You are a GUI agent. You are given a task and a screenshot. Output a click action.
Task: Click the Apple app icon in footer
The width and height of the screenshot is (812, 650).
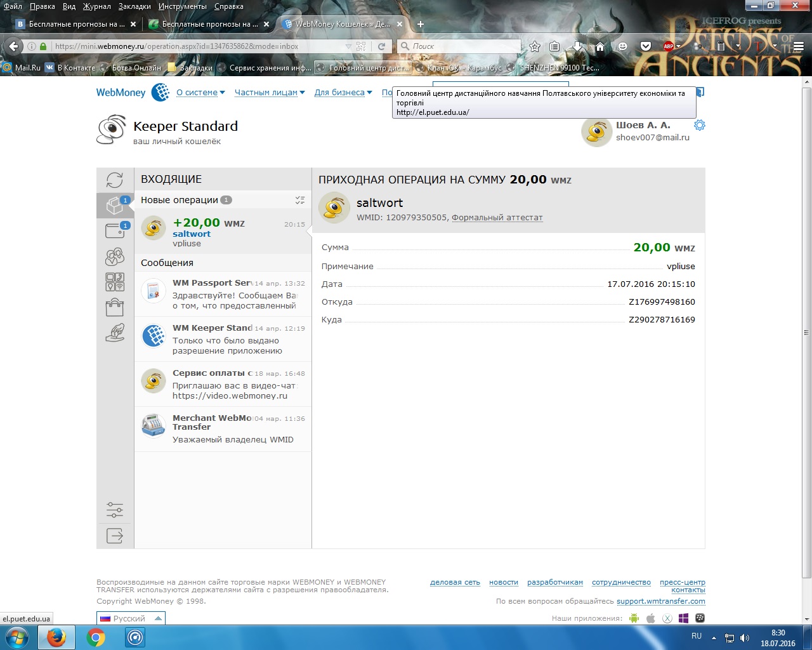pyautogui.click(x=650, y=618)
